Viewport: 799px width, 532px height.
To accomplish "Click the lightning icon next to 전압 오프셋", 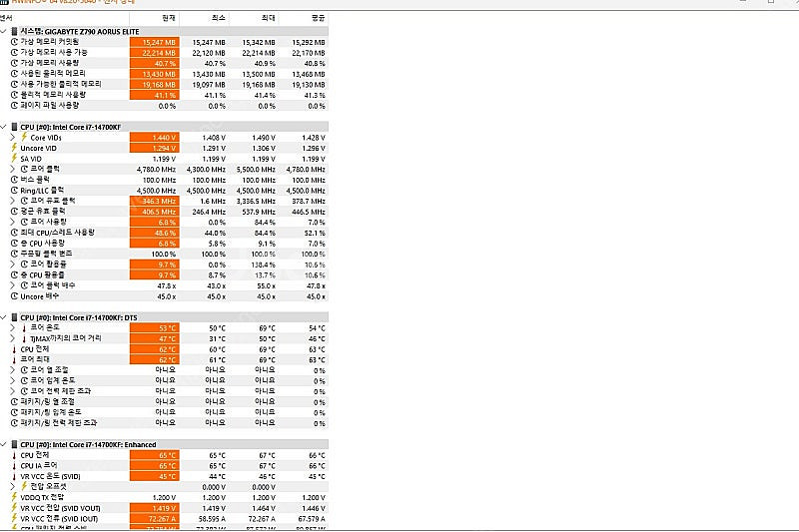I will (x=24, y=487).
